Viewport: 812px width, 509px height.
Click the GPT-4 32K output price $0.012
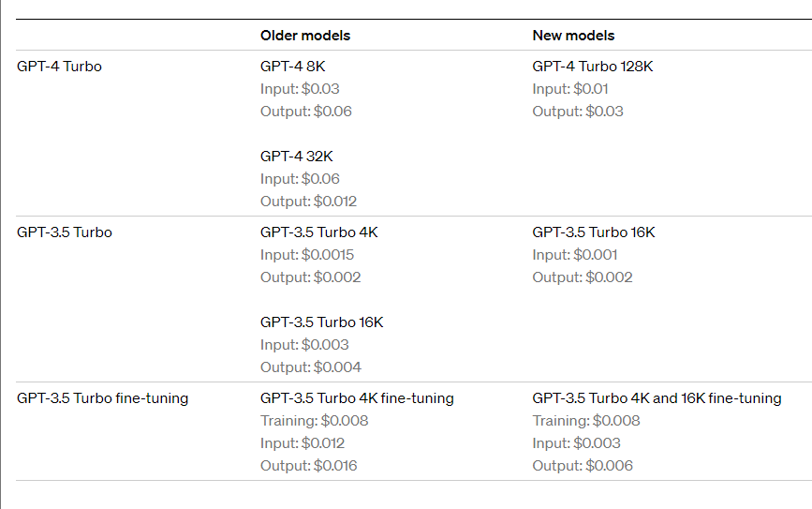334,202
